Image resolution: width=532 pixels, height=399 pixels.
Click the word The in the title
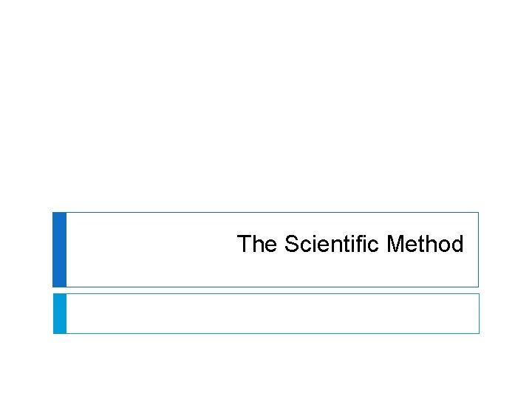click(x=256, y=245)
